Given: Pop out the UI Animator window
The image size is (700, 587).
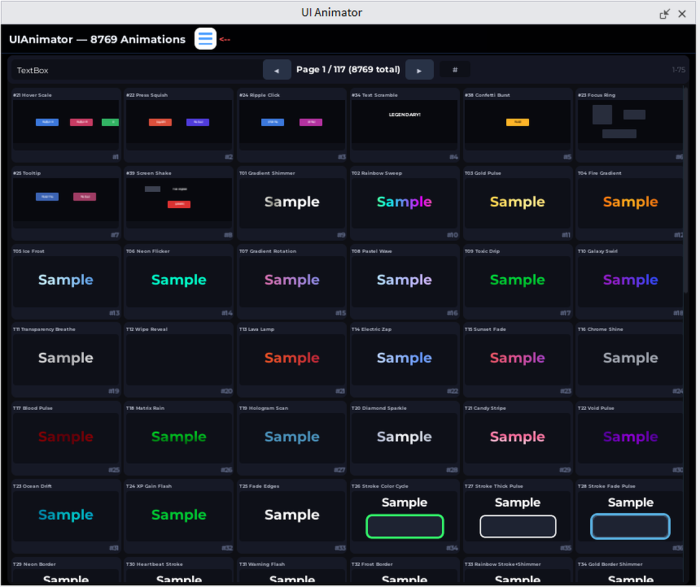Looking at the screenshot, I should pyautogui.click(x=664, y=14).
